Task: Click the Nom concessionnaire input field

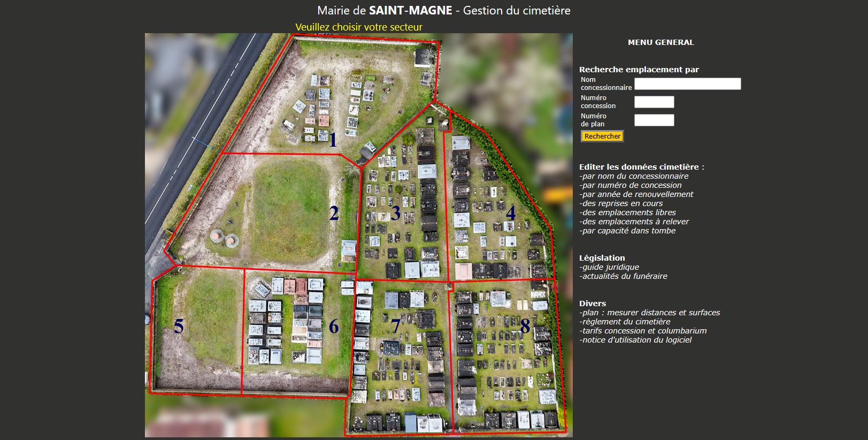Action: 687,84
